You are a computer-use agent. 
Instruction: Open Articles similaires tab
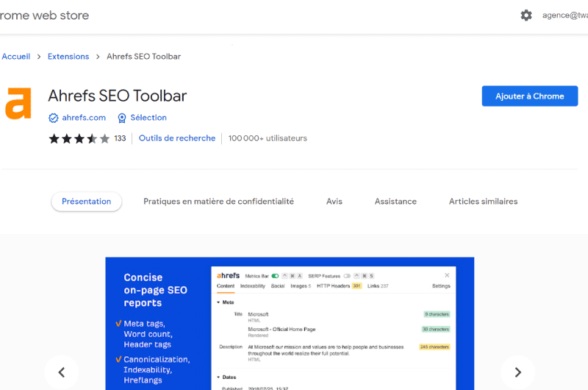pos(483,202)
